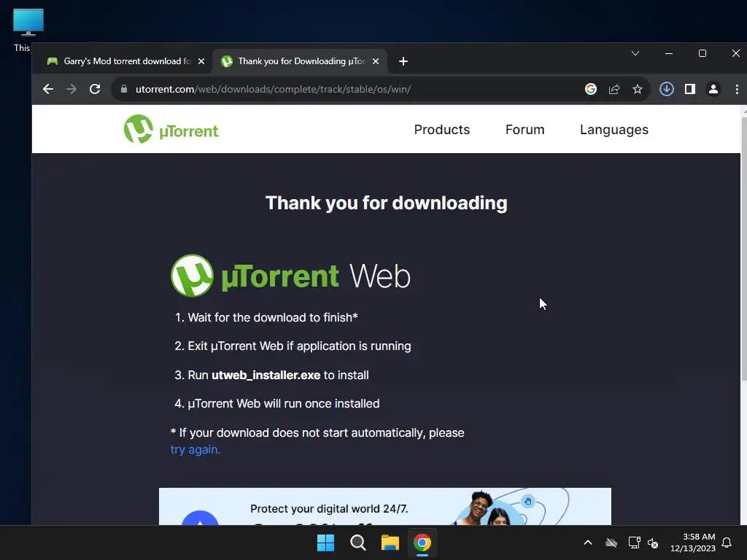Open the Forum link
Image resolution: width=747 pixels, height=560 pixels.
coord(525,130)
